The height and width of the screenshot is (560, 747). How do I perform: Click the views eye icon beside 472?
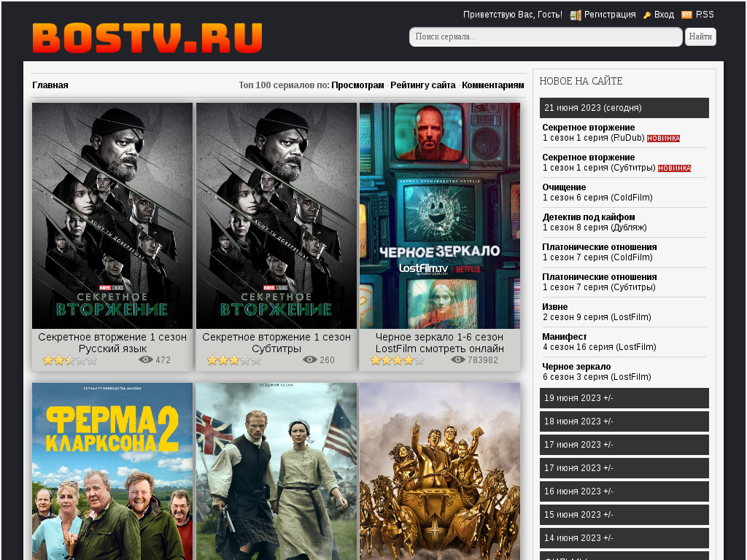(145, 359)
